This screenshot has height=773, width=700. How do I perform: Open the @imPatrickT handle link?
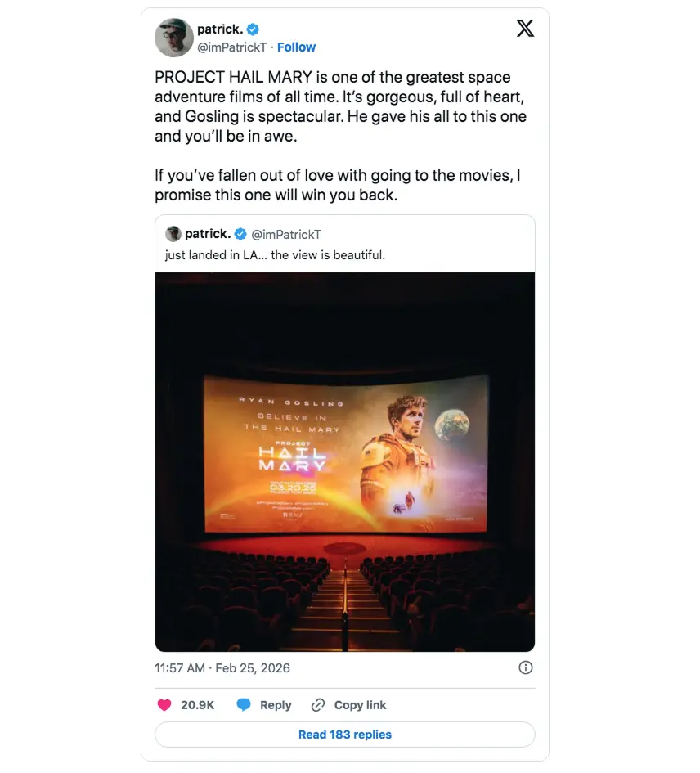pos(231,47)
